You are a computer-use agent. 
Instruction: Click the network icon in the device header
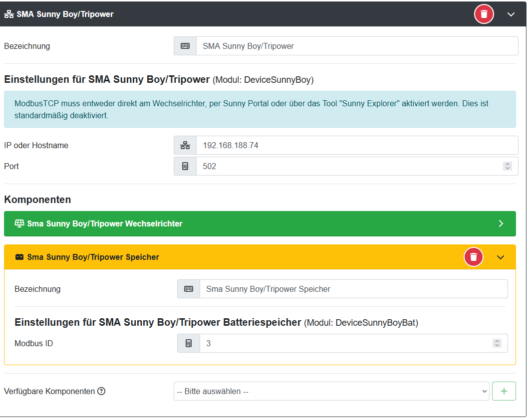point(9,14)
